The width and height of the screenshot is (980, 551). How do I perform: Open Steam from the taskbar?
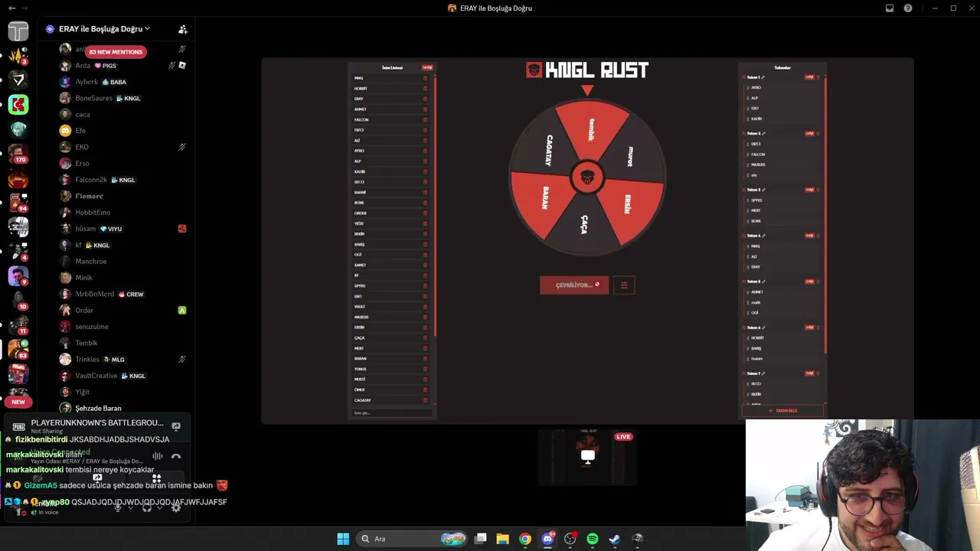click(x=614, y=539)
